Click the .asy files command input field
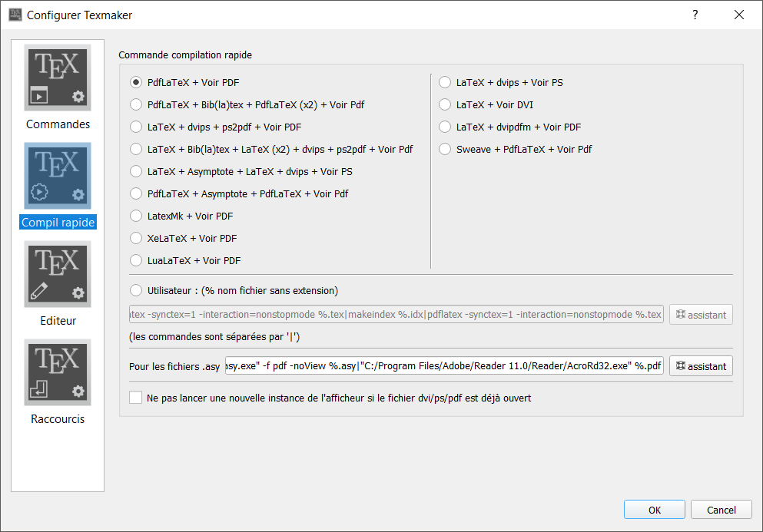Screen dimensions: 763x532 coord(443,366)
